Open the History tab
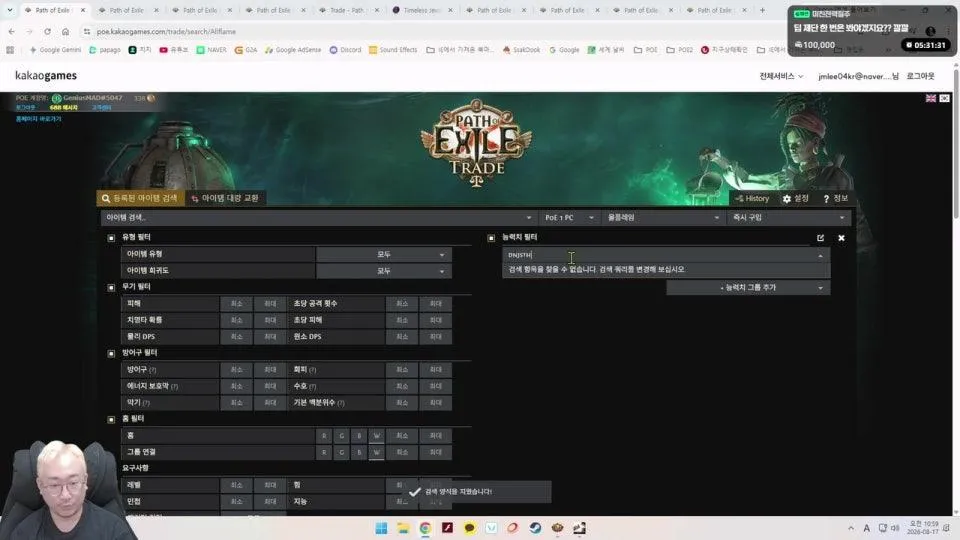The image size is (960, 540). pos(752,198)
